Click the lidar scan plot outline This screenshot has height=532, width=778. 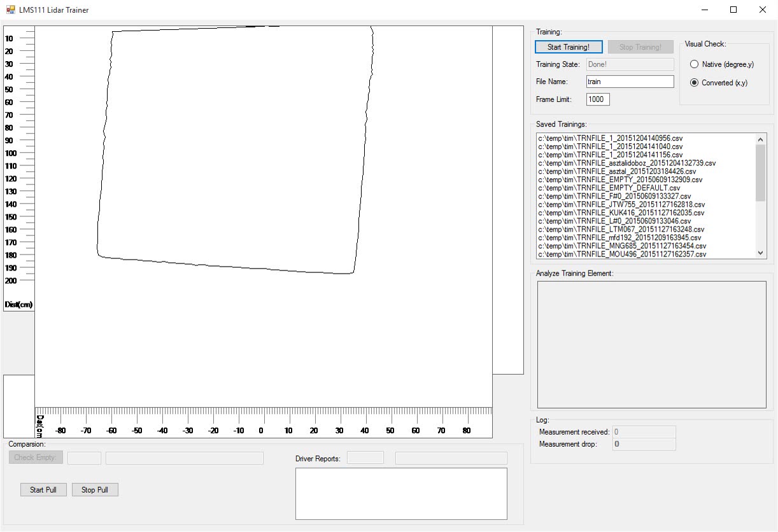coord(234,150)
